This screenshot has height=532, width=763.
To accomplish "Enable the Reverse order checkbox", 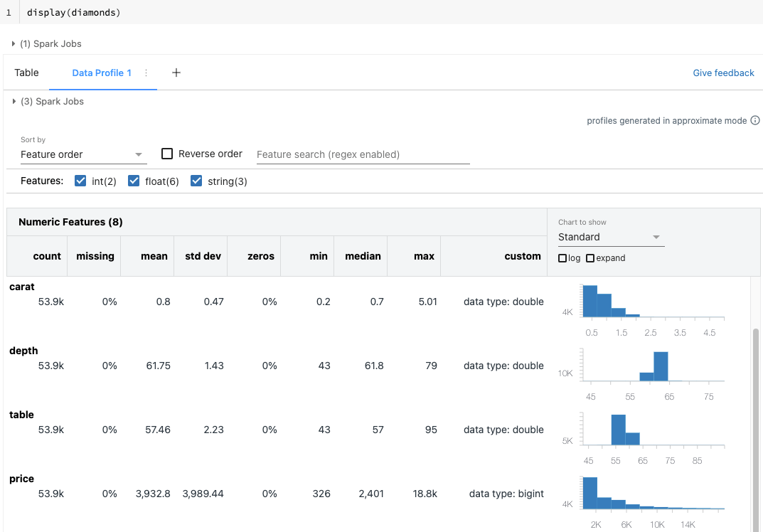I will pyautogui.click(x=167, y=153).
